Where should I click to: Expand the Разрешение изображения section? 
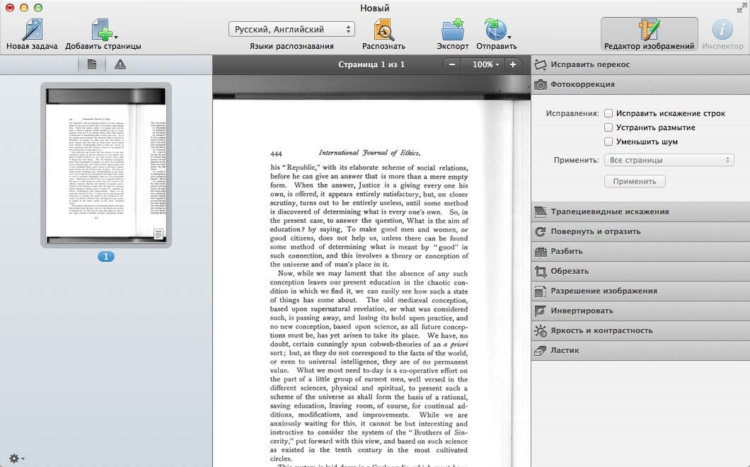coord(641,291)
